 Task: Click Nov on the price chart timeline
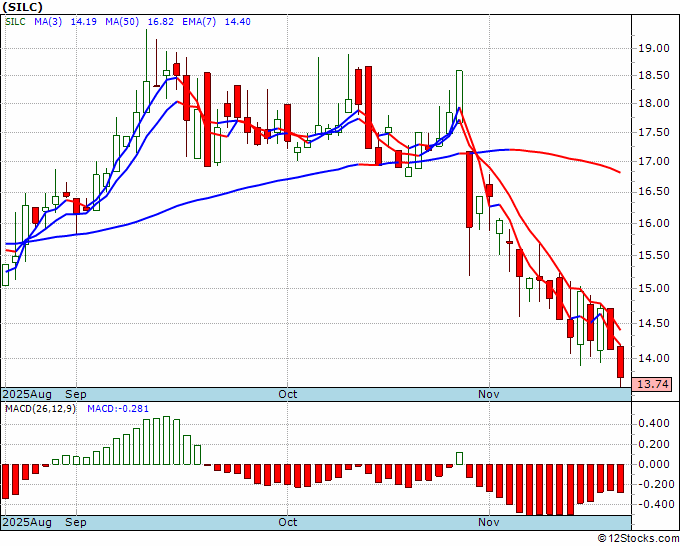coord(489,394)
